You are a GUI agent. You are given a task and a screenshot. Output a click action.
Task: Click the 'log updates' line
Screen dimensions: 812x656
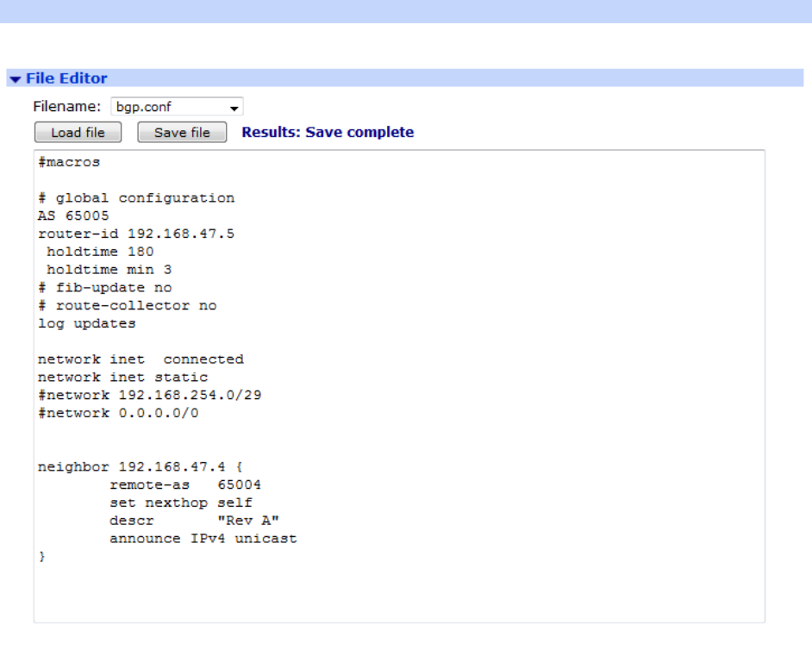click(87, 323)
